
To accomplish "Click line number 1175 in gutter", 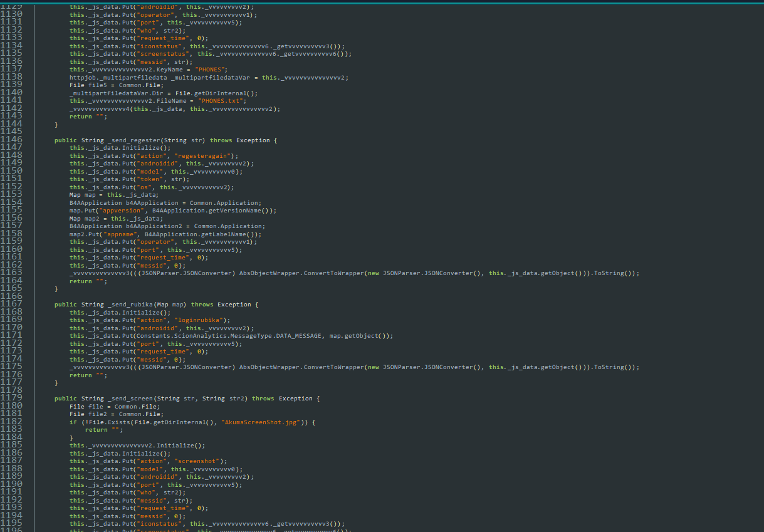I will (x=11, y=367).
